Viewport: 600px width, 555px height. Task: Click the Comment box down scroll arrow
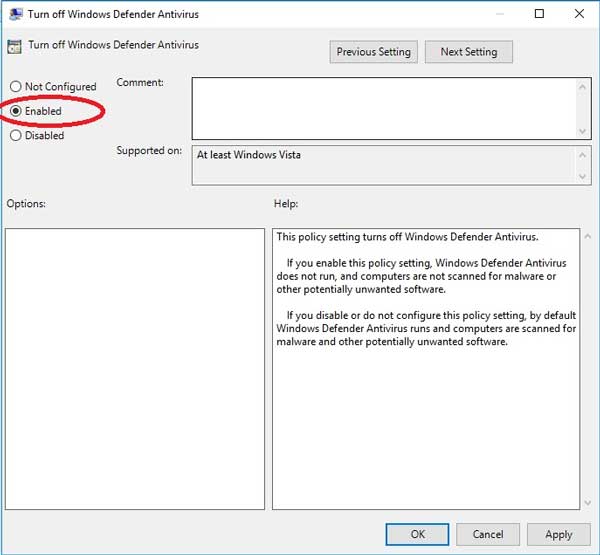coord(582,131)
